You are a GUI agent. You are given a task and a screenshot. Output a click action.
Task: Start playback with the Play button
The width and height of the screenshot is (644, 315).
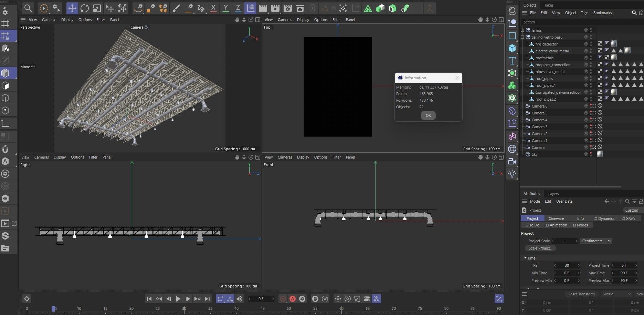pos(178,299)
